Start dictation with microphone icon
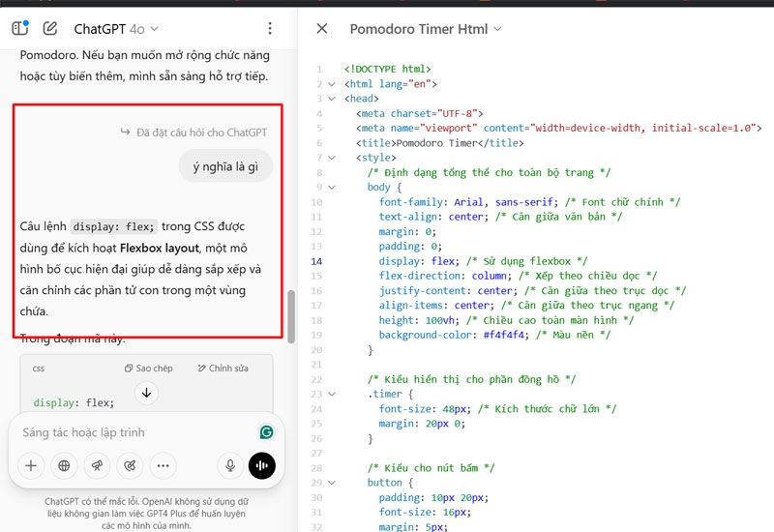 click(x=230, y=465)
